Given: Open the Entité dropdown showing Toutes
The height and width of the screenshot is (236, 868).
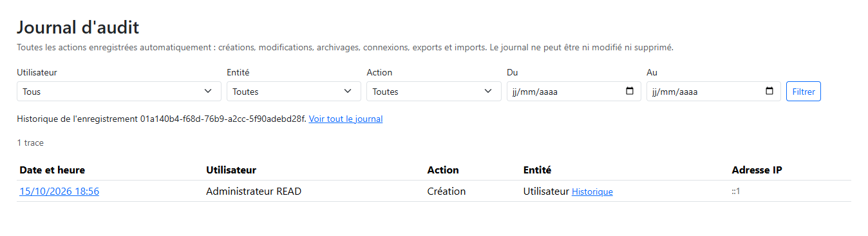Looking at the screenshot, I should tap(294, 92).
